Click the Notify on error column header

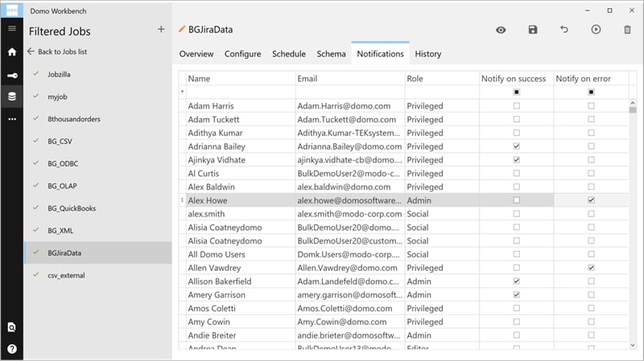591,78
